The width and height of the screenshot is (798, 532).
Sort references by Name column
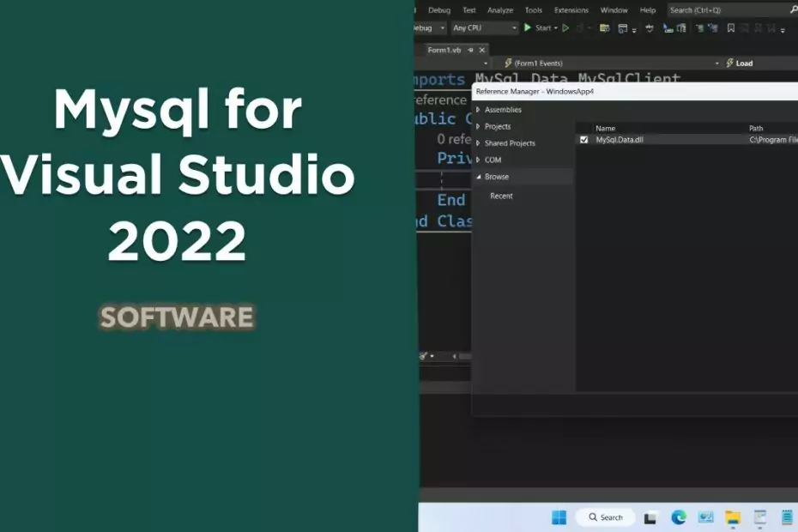click(x=605, y=129)
